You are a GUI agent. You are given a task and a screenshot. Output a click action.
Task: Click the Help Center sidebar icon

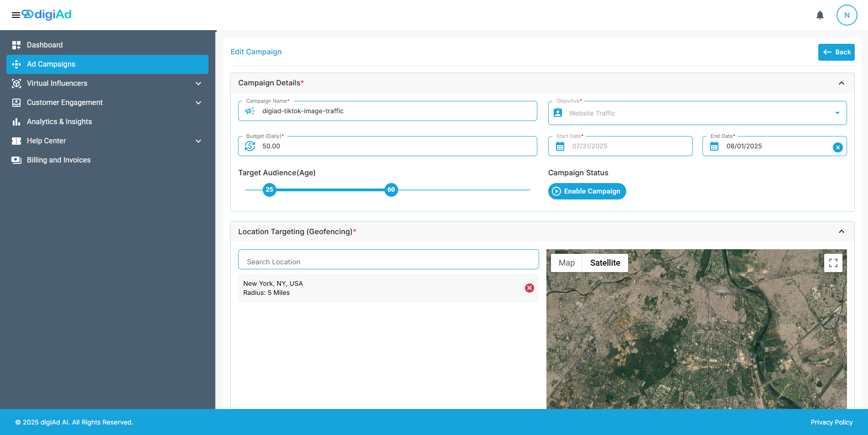pos(16,141)
